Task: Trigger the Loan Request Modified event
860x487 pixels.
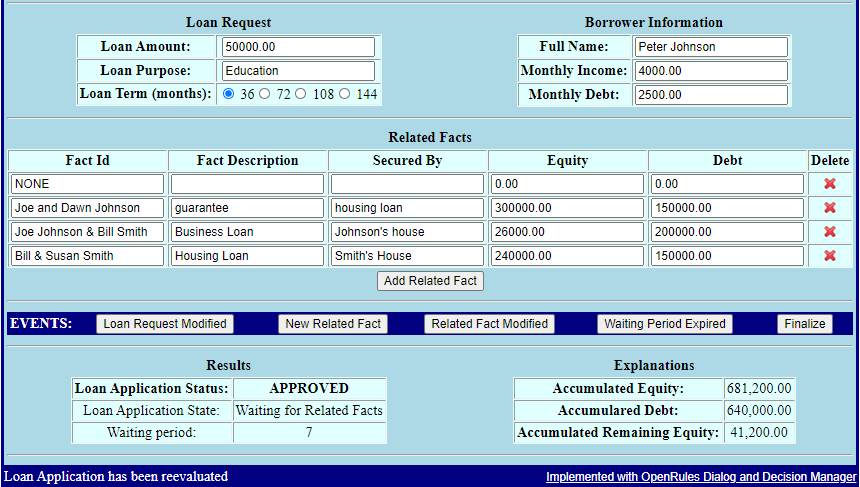Action: click(x=165, y=324)
